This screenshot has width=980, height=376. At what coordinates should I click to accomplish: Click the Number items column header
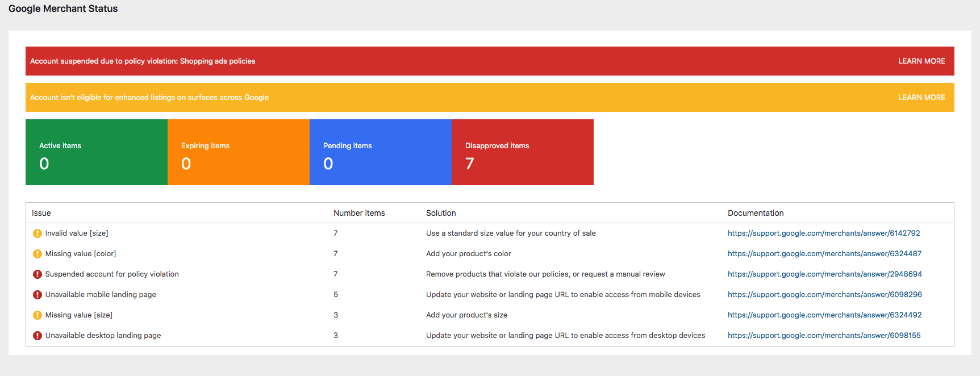coord(359,213)
